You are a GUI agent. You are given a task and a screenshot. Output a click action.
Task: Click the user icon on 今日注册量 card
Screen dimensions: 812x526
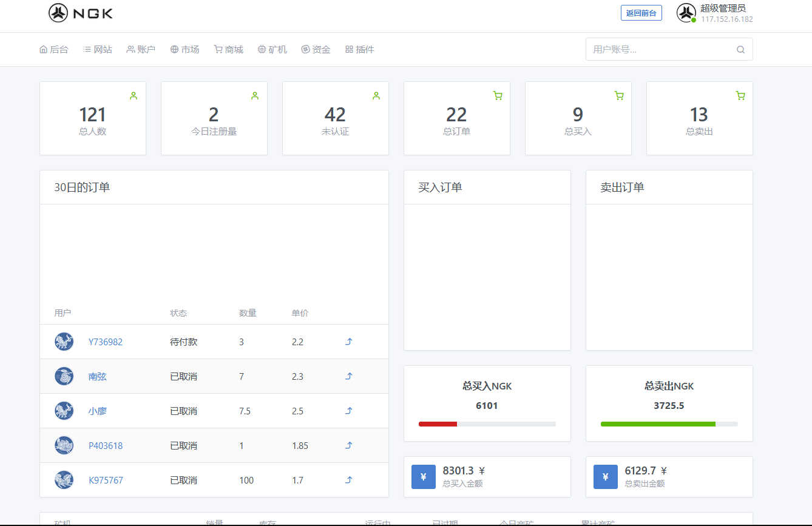coord(255,95)
